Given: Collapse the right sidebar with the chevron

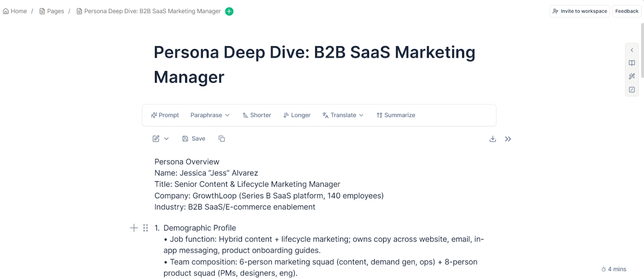Looking at the screenshot, I should pos(632,50).
